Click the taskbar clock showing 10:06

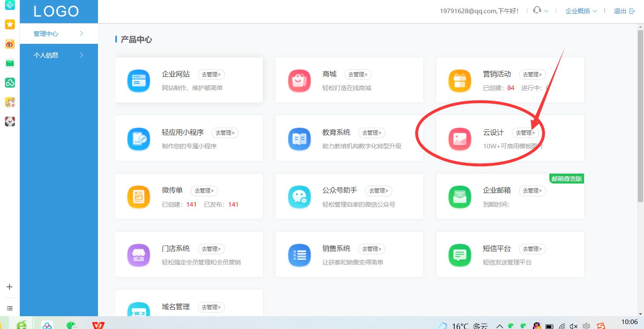click(x=629, y=322)
